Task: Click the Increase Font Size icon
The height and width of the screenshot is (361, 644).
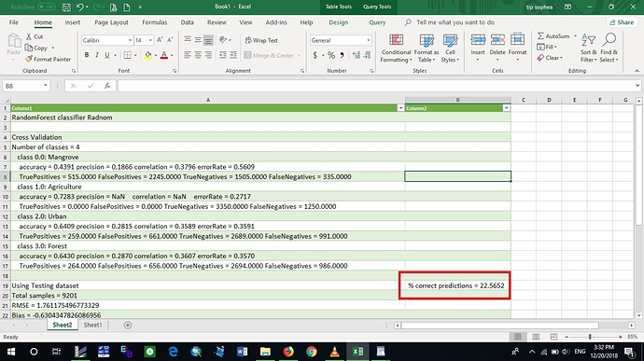Action: 160,40
